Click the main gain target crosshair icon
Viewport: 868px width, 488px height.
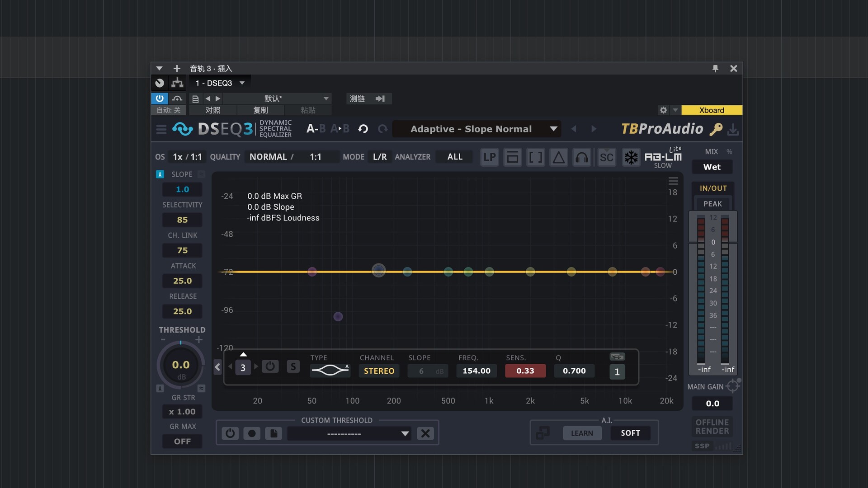[733, 386]
